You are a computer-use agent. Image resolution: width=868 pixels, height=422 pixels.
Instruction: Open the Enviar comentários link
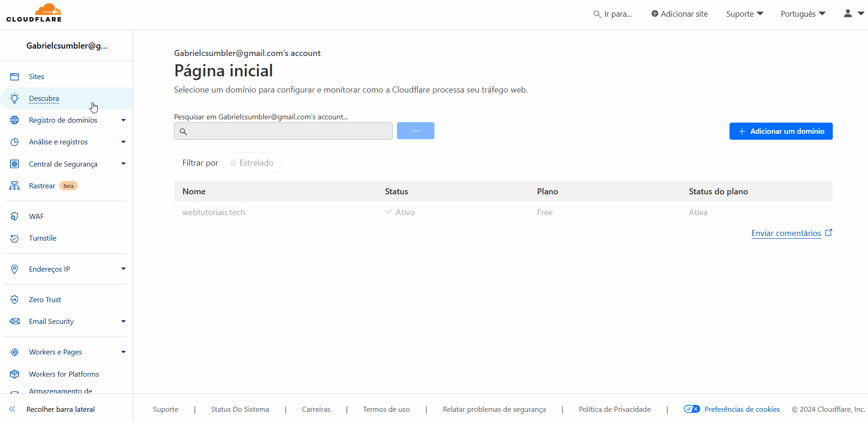pos(786,233)
